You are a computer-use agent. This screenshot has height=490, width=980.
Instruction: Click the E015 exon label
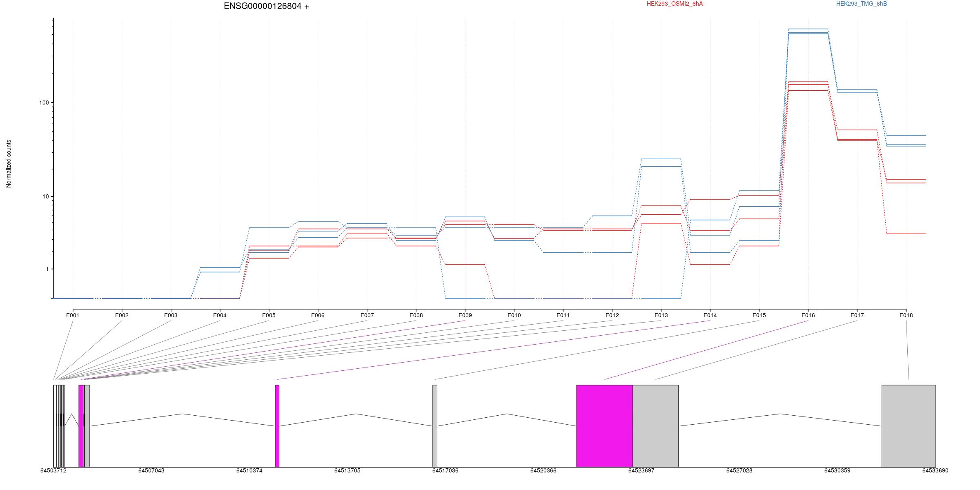click(759, 315)
